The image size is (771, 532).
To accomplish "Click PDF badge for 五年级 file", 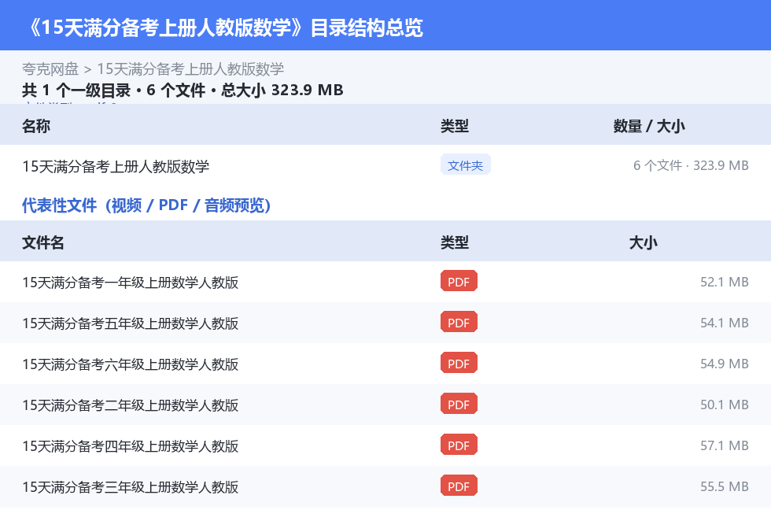I will (459, 322).
